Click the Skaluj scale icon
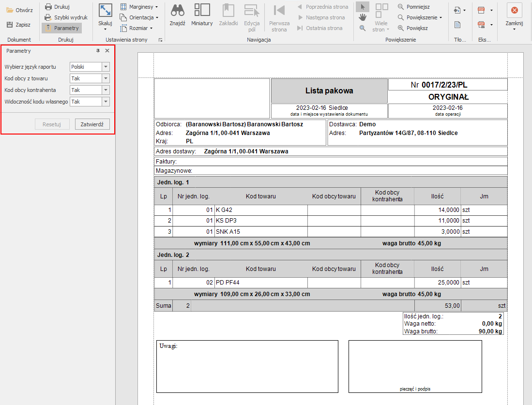Image resolution: width=532 pixels, height=405 pixels. pyautogui.click(x=105, y=11)
